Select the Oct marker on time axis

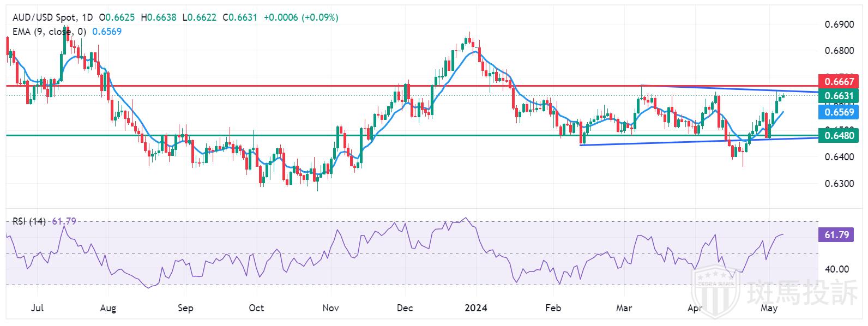(256, 308)
